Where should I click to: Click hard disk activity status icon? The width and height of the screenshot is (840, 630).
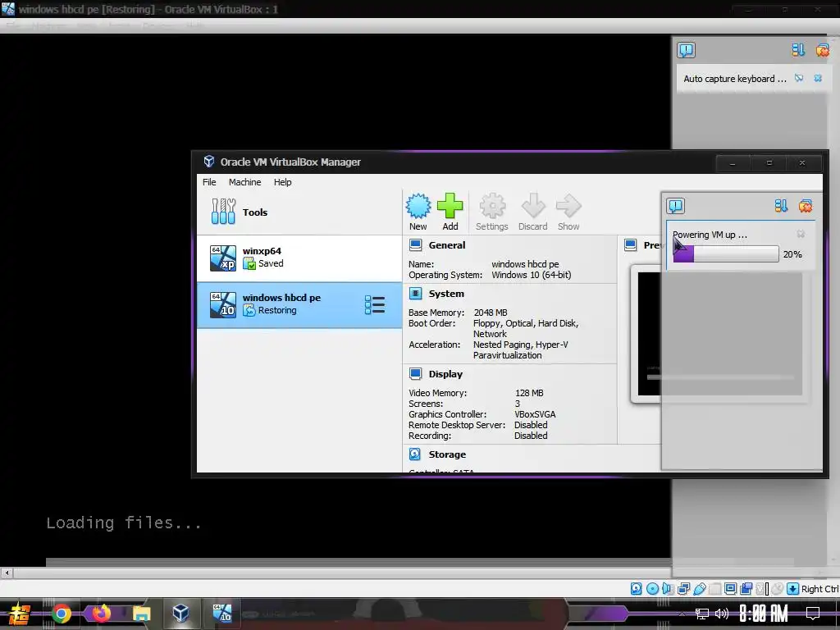click(x=636, y=589)
